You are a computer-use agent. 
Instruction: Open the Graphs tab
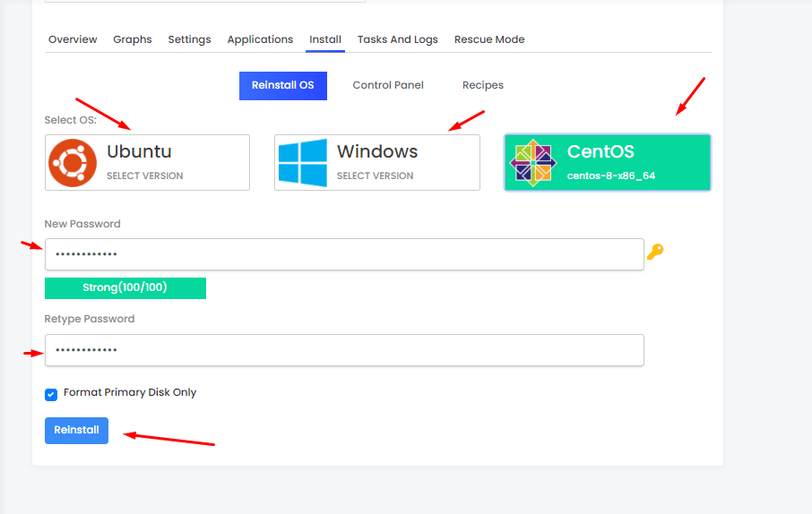[133, 39]
